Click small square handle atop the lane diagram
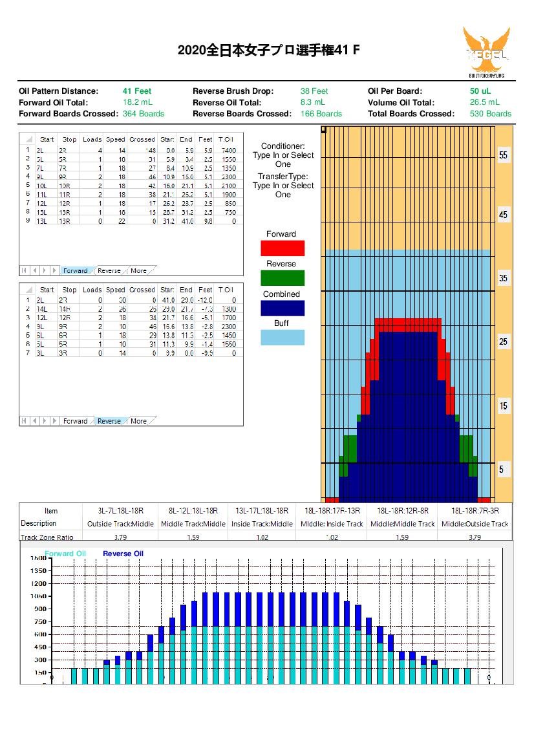534x756 pixels. (324, 129)
